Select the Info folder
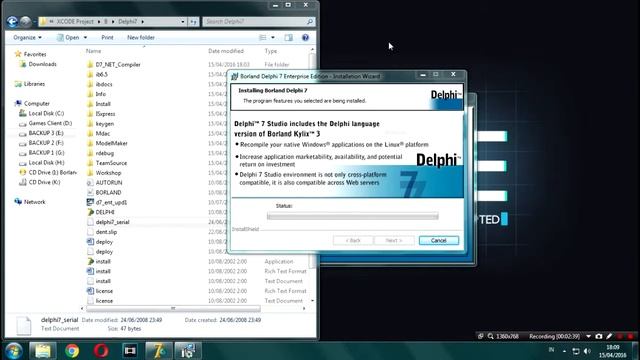This screenshot has width=640, height=360. 96,94
